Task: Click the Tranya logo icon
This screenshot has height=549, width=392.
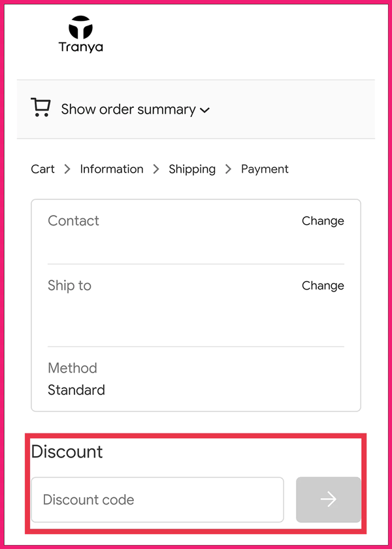Action: (x=81, y=27)
